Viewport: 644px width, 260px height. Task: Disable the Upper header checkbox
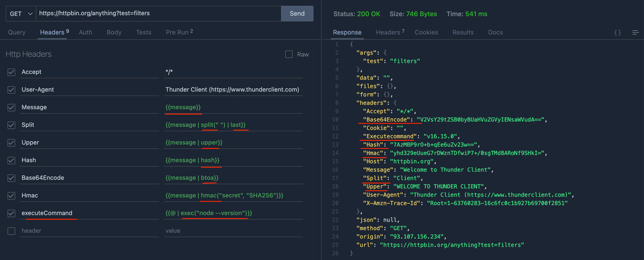tap(11, 142)
